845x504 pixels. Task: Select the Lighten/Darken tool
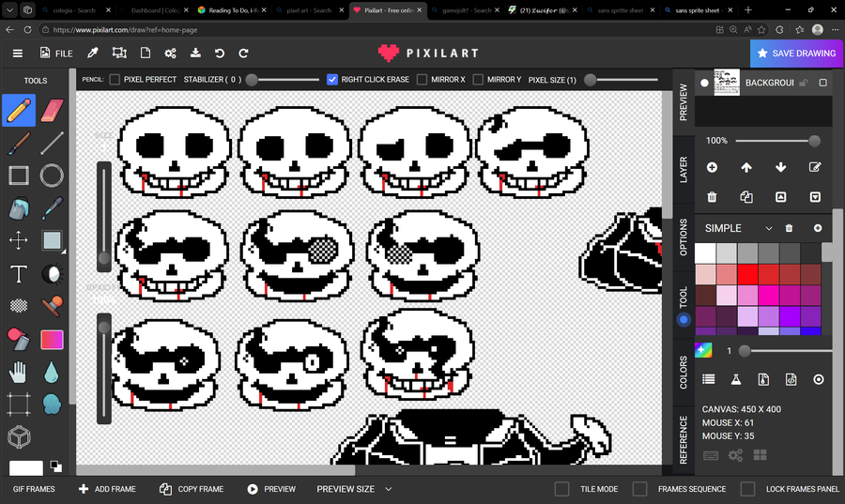coord(52,273)
